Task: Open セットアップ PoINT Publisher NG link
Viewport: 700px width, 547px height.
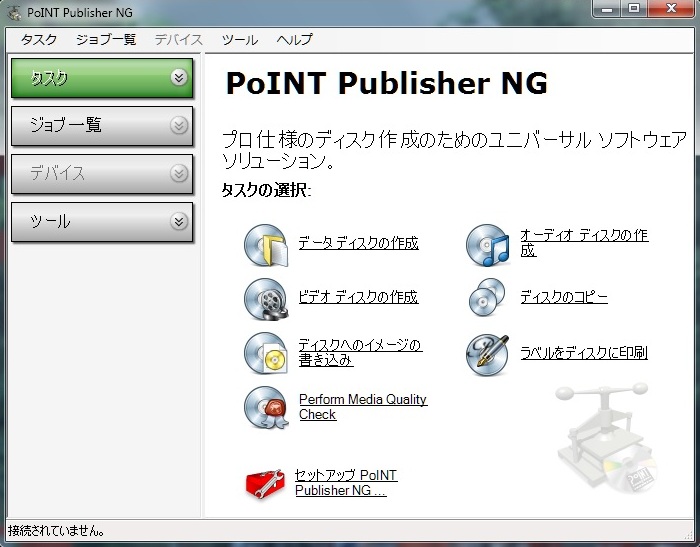Action: tap(346, 482)
